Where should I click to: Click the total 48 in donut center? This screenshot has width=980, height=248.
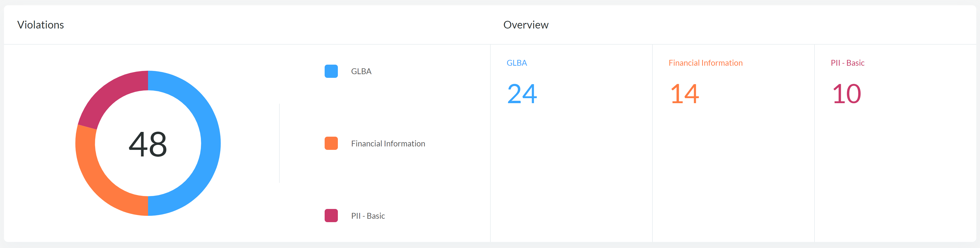point(148,144)
